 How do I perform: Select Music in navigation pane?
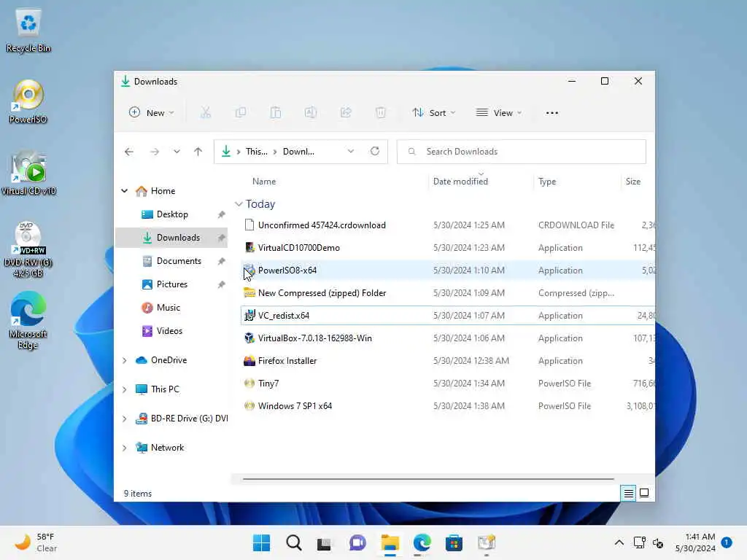pos(172,308)
